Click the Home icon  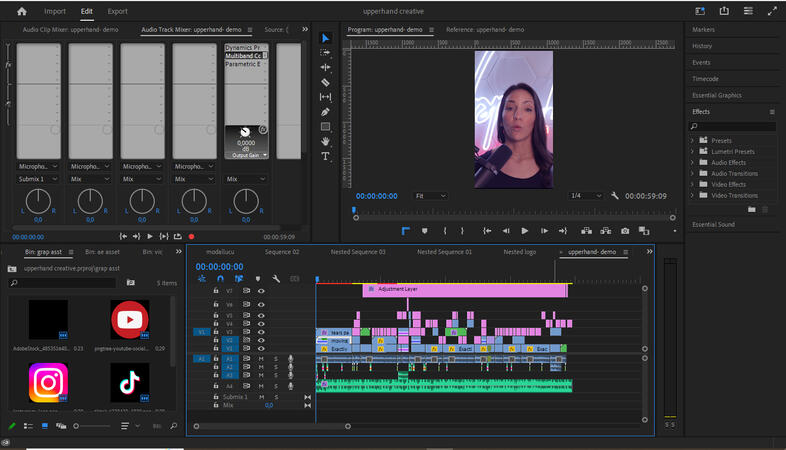click(x=21, y=11)
